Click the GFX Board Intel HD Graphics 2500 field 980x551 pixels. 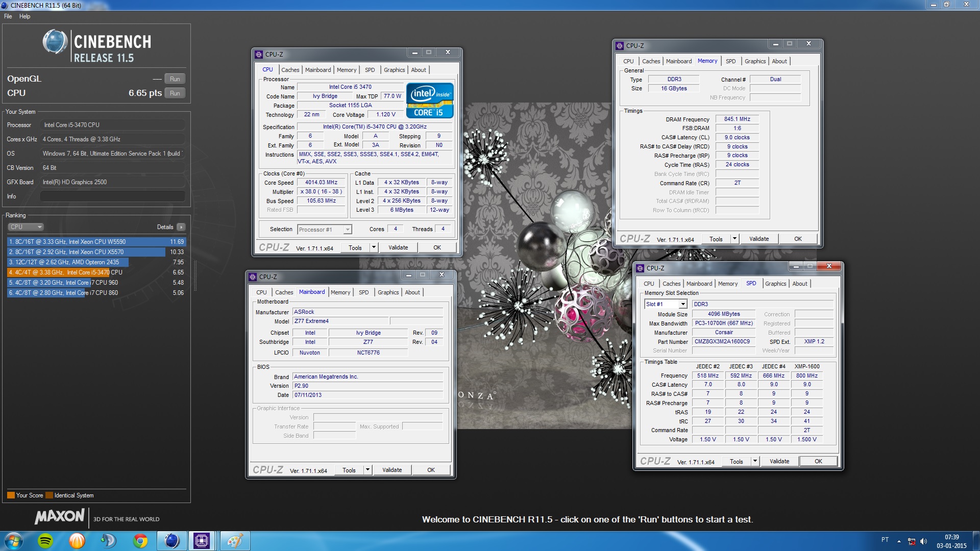112,182
